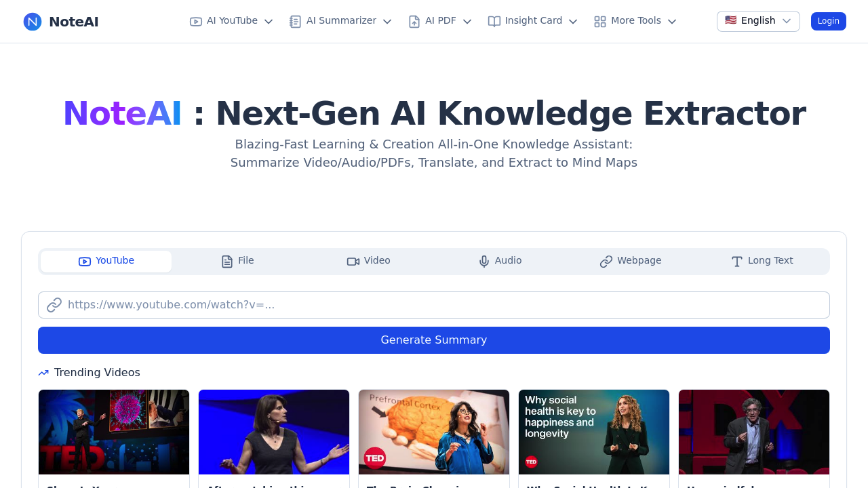Viewport: 868px width, 488px height.
Task: Click the link icon in URL field
Action: [54, 305]
